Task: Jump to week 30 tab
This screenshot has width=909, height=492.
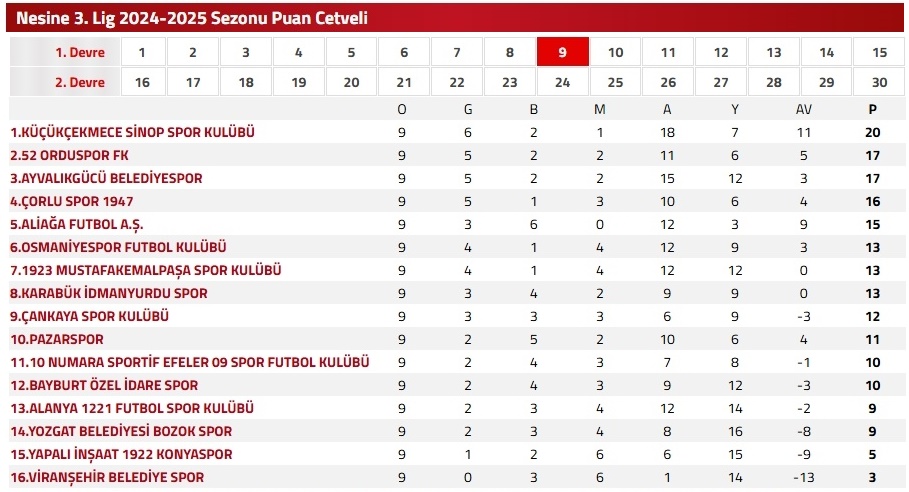Action: point(880,82)
